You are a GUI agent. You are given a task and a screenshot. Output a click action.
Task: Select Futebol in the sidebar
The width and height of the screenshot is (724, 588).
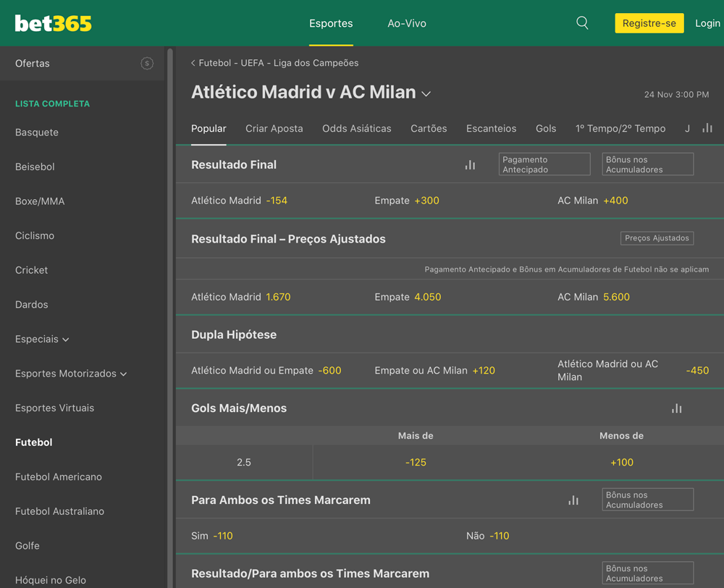pyautogui.click(x=34, y=442)
